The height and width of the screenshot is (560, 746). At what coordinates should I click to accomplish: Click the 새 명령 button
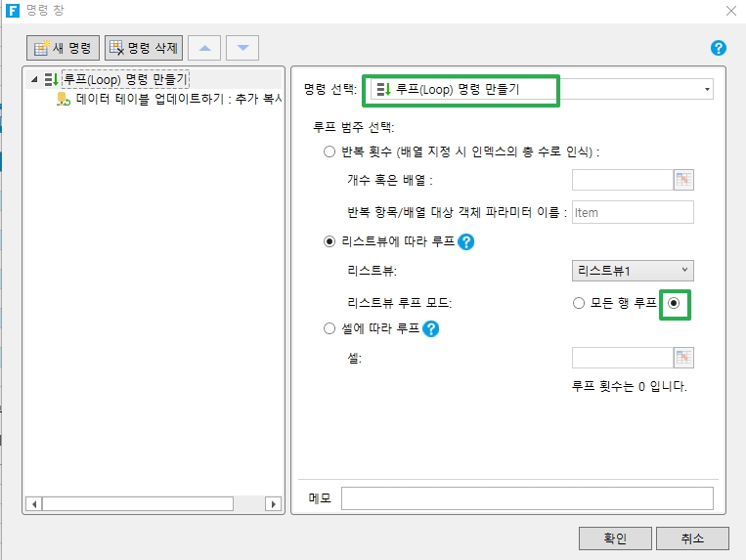[x=65, y=47]
